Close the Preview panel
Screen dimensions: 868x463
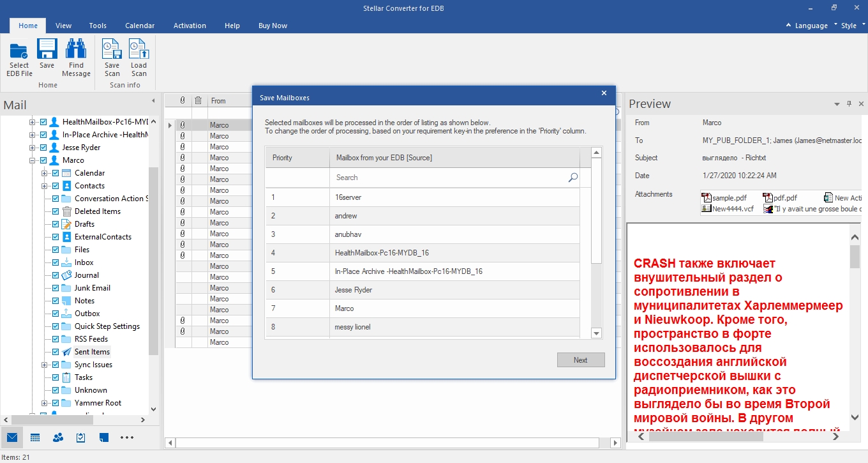pyautogui.click(x=861, y=103)
